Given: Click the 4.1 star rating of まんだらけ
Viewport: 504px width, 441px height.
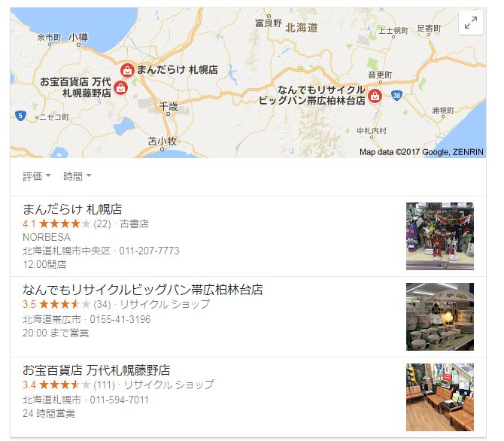Looking at the screenshot, I should coord(56,224).
